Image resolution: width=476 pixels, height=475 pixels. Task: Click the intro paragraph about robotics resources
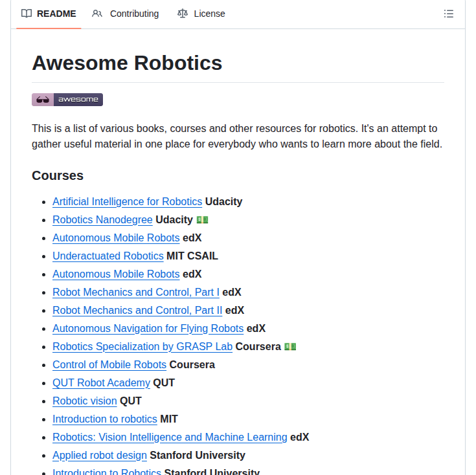237,136
